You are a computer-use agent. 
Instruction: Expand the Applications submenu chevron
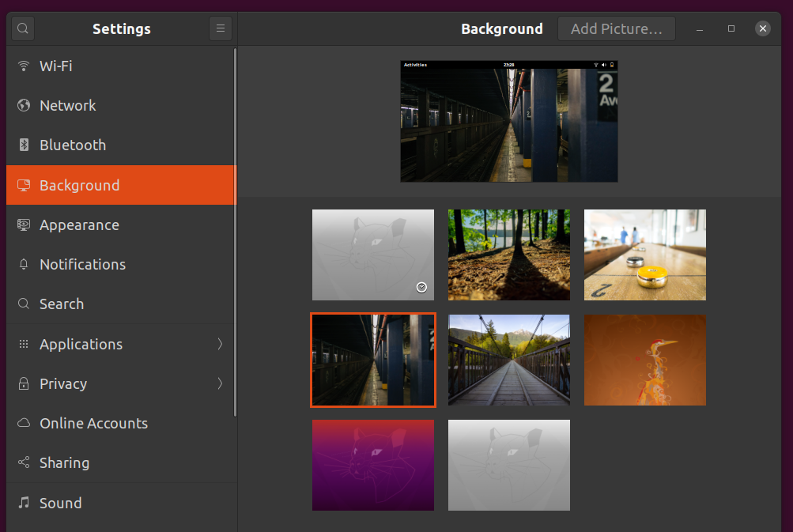point(220,344)
